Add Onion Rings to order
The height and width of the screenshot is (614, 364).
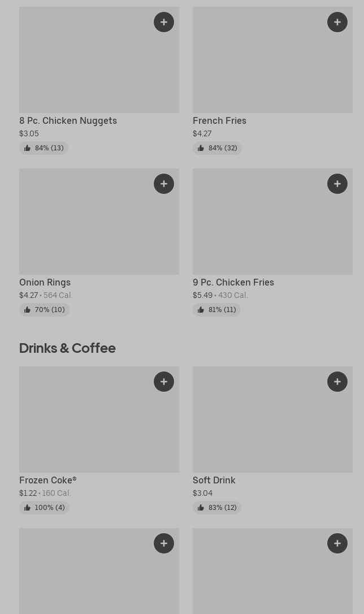pyautogui.click(x=164, y=184)
